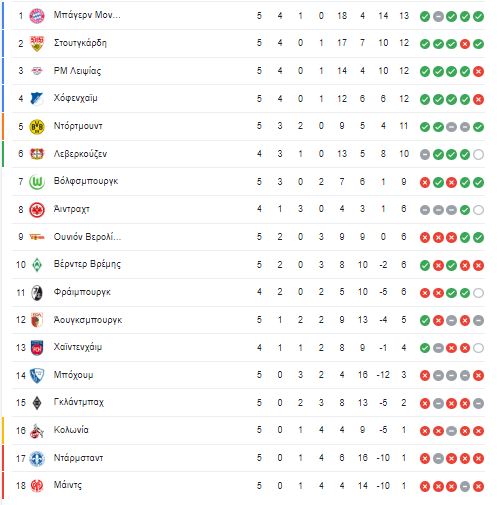Viewport: 499px width, 505px height.
Task: Click the Köln goat crest in row 16
Action: tap(37, 431)
